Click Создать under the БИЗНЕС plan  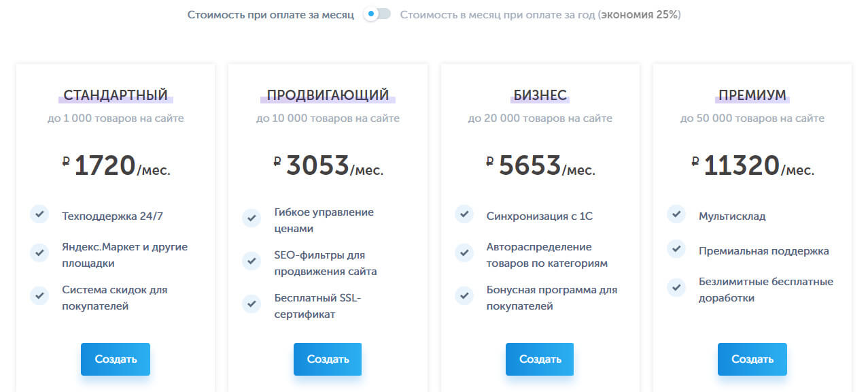[x=539, y=359]
